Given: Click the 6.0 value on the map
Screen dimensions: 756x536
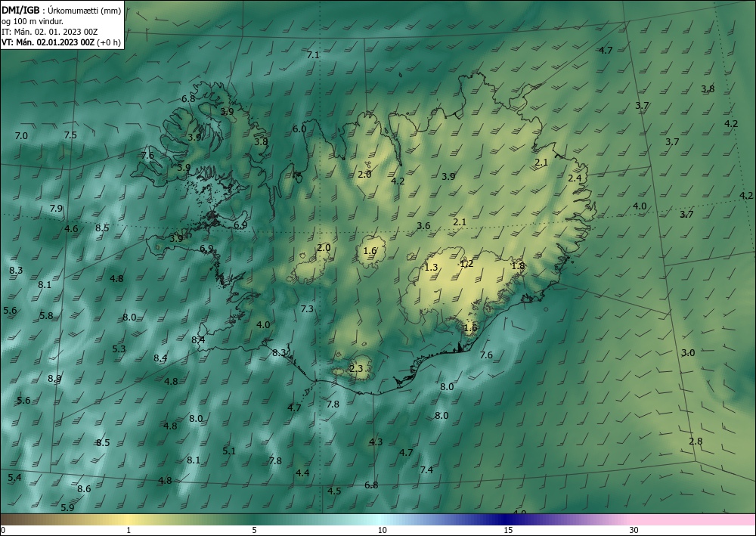Looking at the screenshot, I should point(299,129).
